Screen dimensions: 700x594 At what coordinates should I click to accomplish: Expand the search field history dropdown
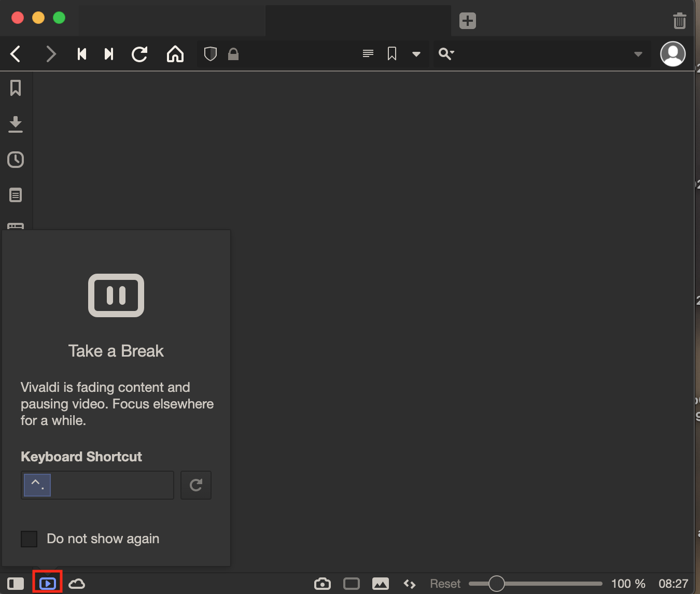tap(638, 54)
